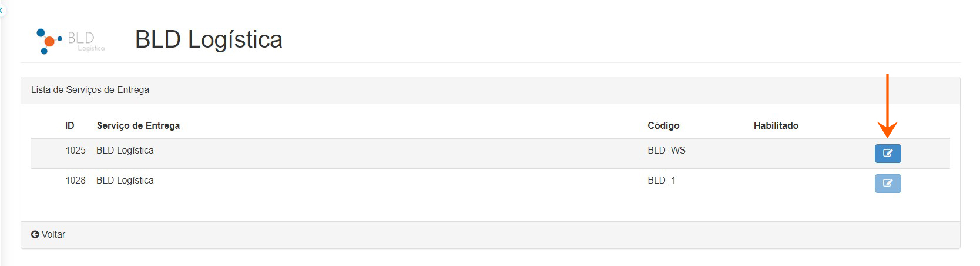Screen dimensions: 980x266
Task: Click edit button for service 1025
Action: pyautogui.click(x=887, y=153)
